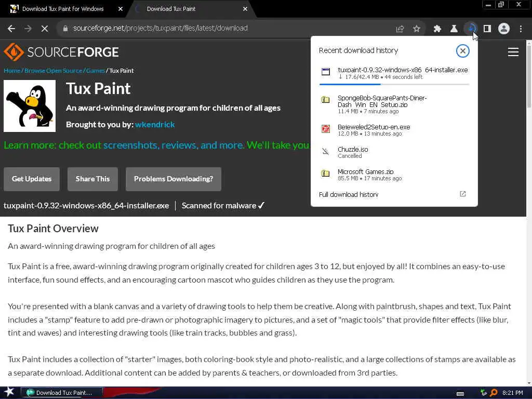Share this page via address bar icon
Screen dimensions: 532x399
point(400,29)
